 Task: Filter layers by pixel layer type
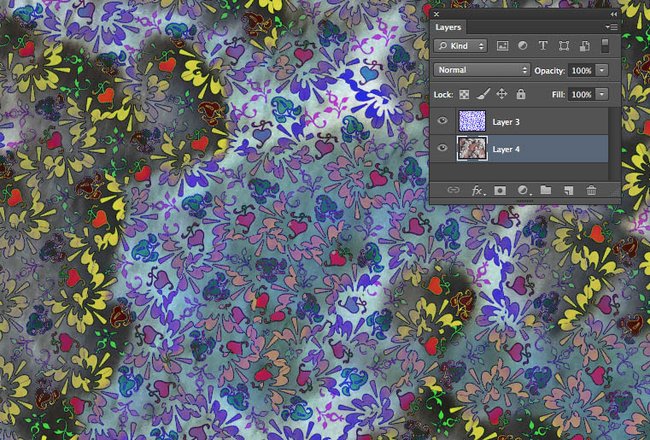(x=503, y=46)
